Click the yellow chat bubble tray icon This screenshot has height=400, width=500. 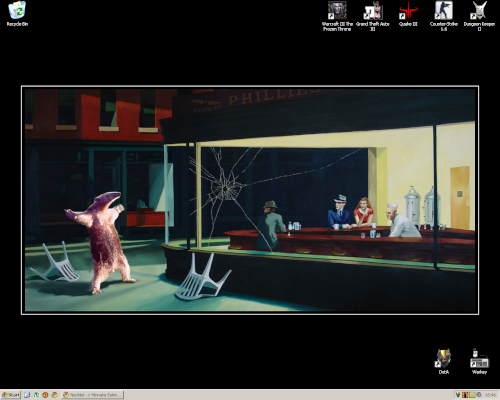click(x=472, y=395)
